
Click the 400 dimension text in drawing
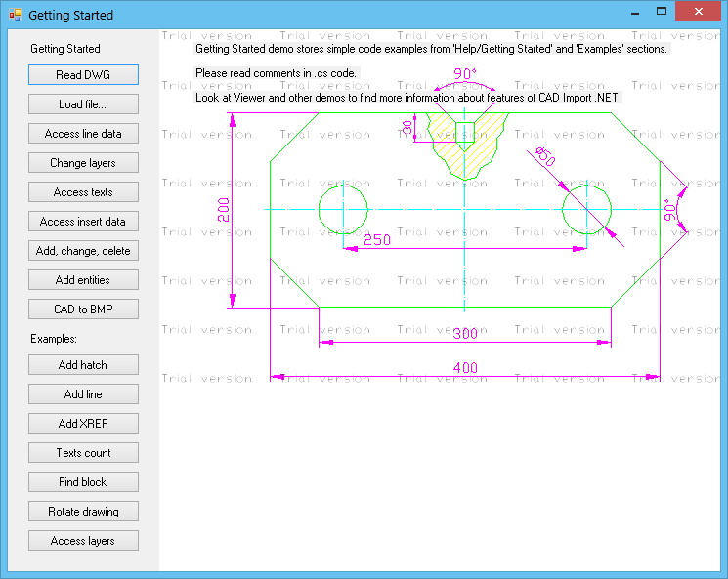tap(465, 368)
